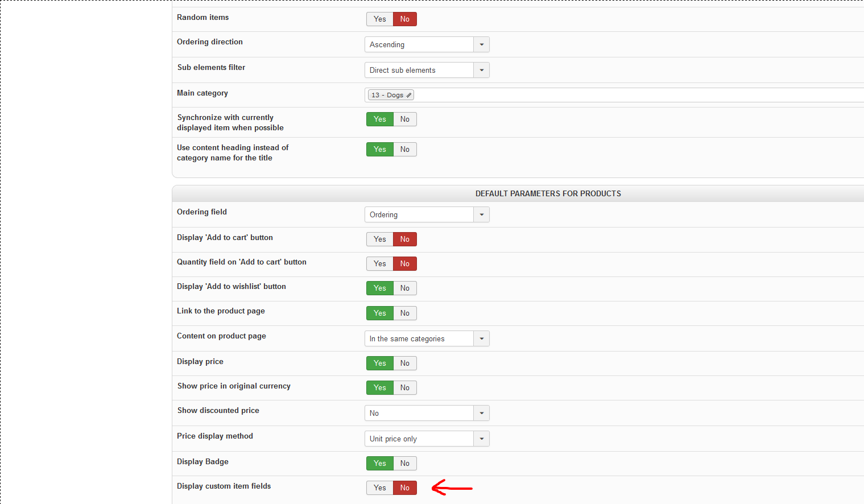Select No for Use content heading instead
This screenshot has height=504, width=864.
(x=405, y=150)
